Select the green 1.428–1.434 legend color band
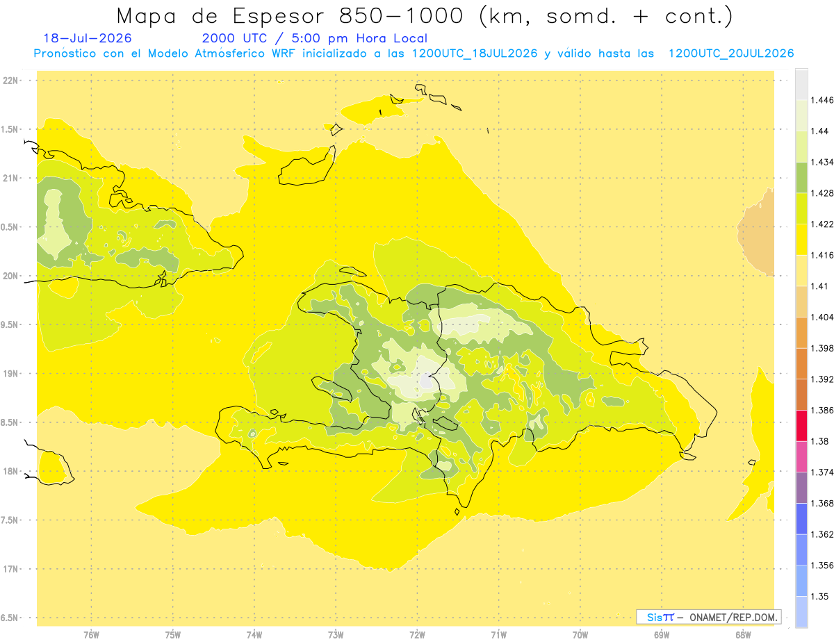This screenshot has width=834, height=644. 801,177
